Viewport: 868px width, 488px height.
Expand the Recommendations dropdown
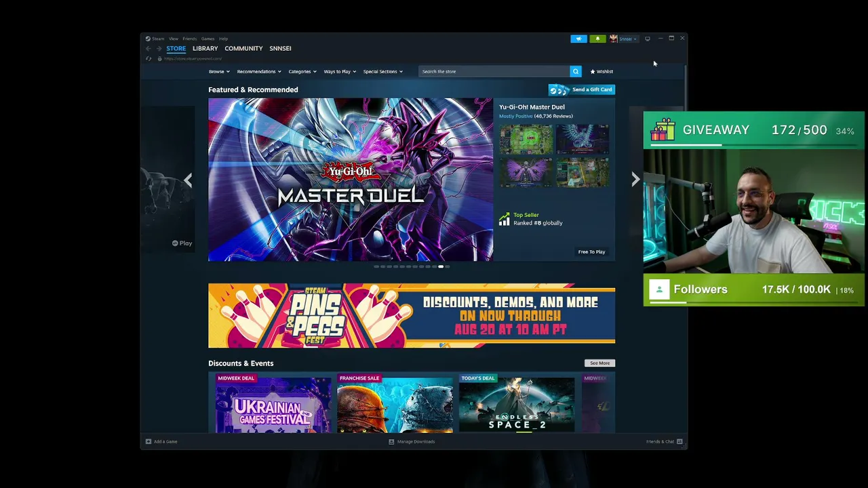coord(259,71)
